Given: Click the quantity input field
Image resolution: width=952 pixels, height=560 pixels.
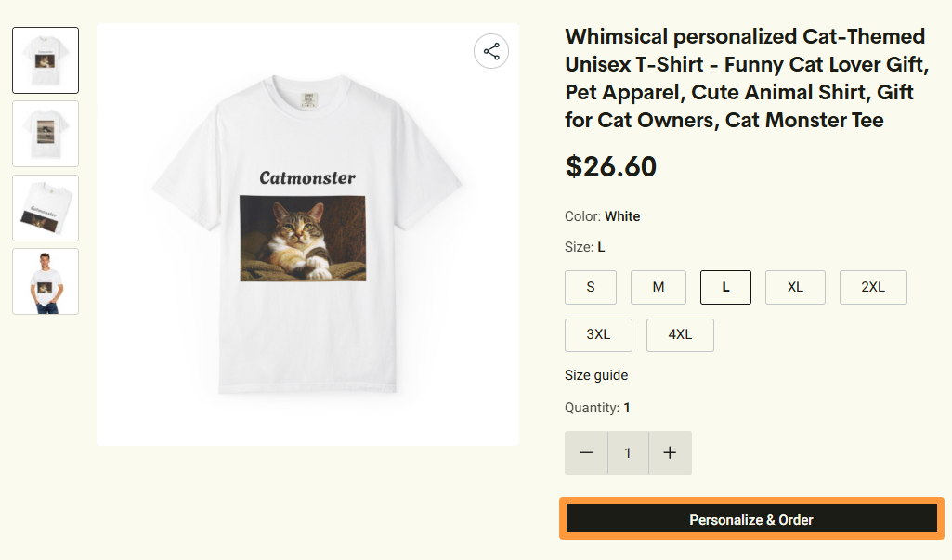Looking at the screenshot, I should click(627, 452).
